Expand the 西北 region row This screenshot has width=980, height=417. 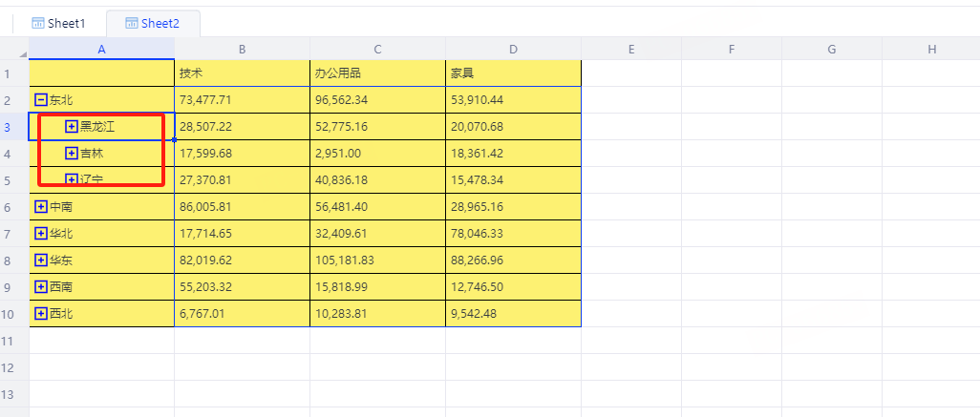(x=40, y=313)
